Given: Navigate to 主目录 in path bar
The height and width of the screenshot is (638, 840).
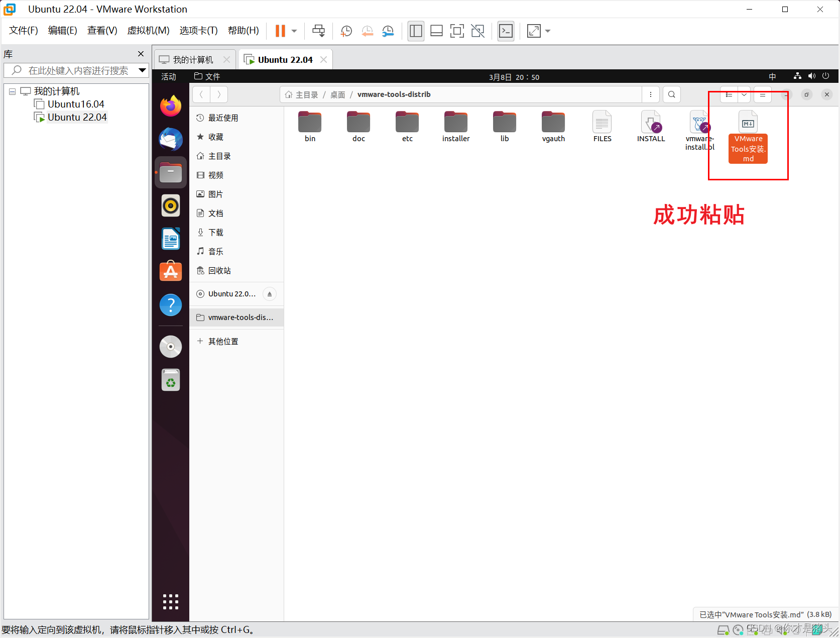Looking at the screenshot, I should pos(302,94).
